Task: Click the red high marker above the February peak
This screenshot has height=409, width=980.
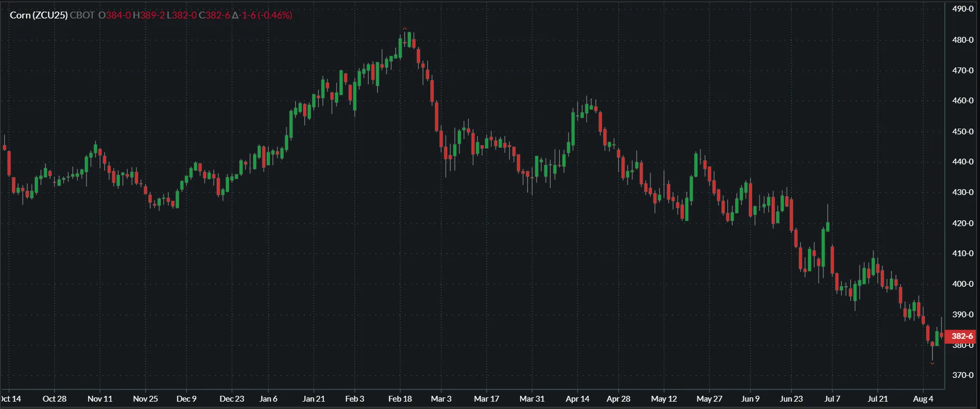Action: click(x=405, y=29)
